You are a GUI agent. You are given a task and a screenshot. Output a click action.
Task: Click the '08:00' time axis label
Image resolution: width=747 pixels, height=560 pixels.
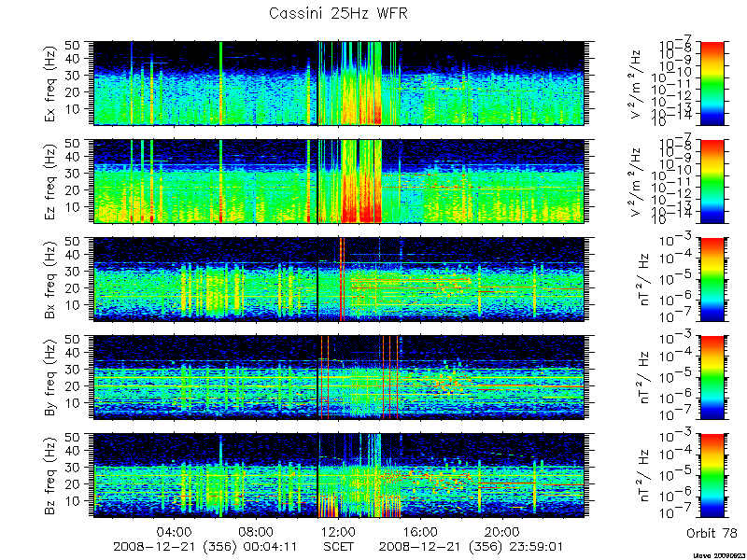click(257, 532)
